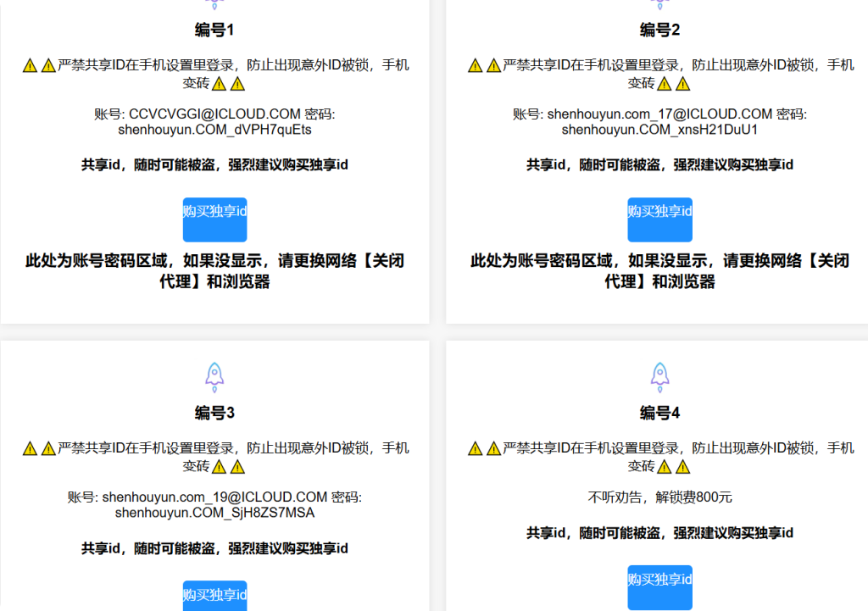
Task: Click the 不听劝告, 解锁费800元 text in 编号4
Action: 659,494
